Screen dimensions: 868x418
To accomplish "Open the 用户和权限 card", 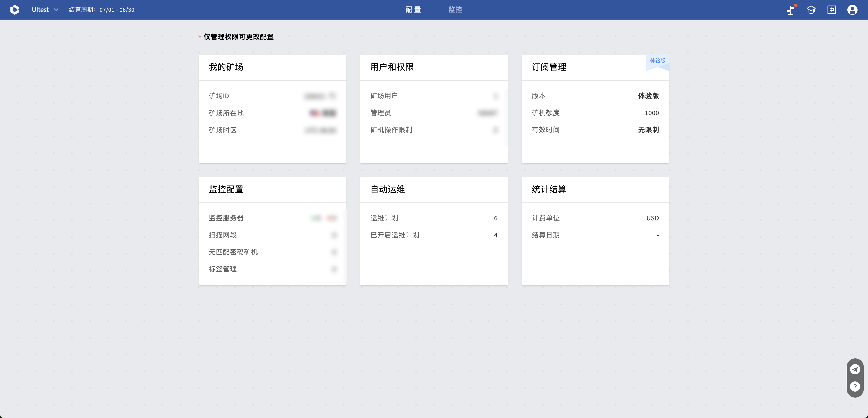I will tap(434, 109).
